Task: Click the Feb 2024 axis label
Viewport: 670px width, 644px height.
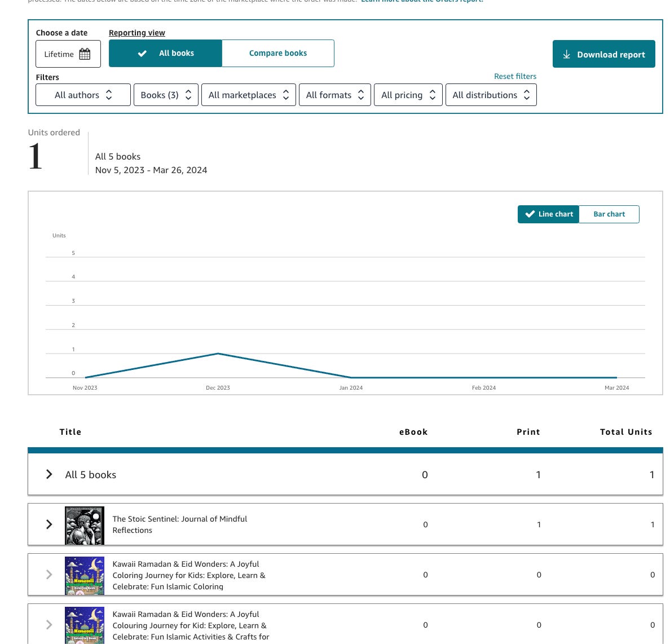Action: click(484, 387)
